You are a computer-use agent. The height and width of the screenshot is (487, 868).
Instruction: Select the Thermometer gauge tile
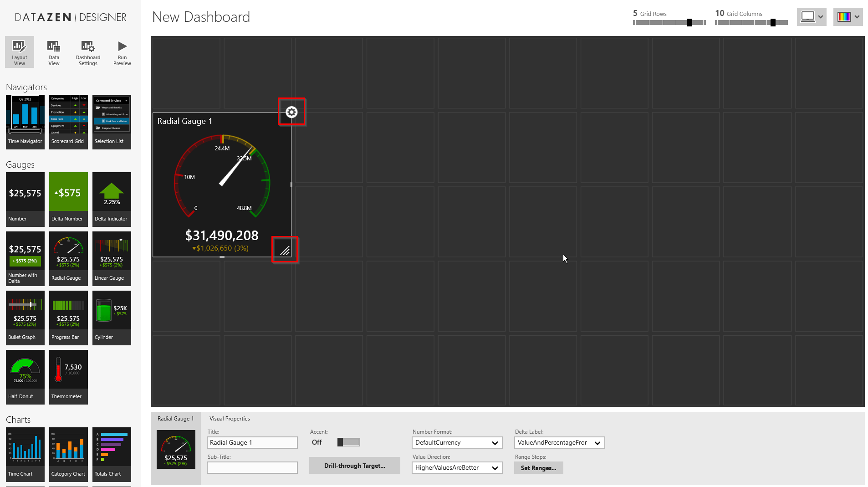[68, 377]
